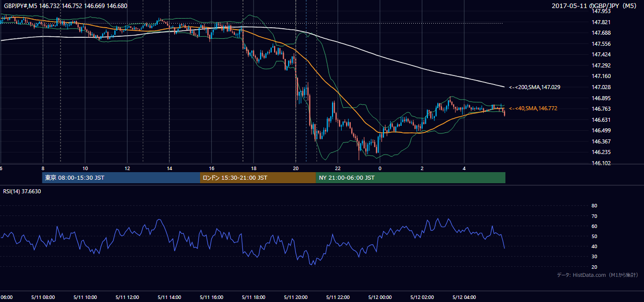644x302 pixels.
Task: Click the 5/11 22:00 time label
Action: 338,297
